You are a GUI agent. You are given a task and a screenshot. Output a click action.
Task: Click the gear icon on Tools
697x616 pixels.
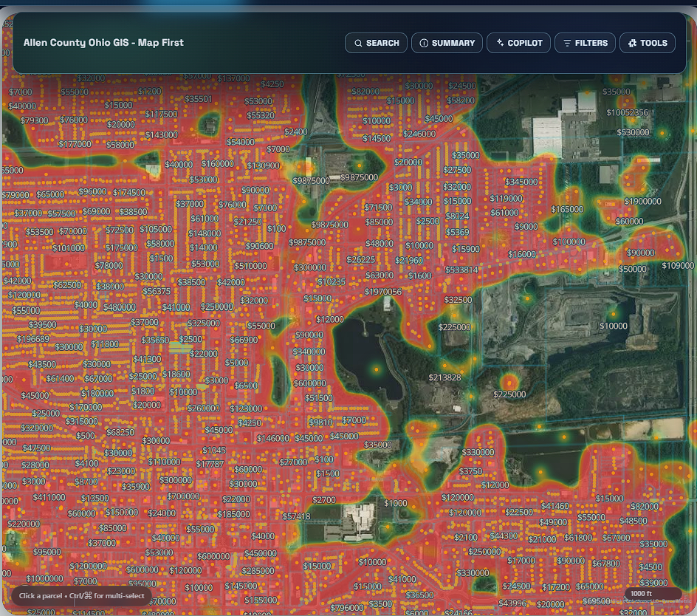[632, 43]
